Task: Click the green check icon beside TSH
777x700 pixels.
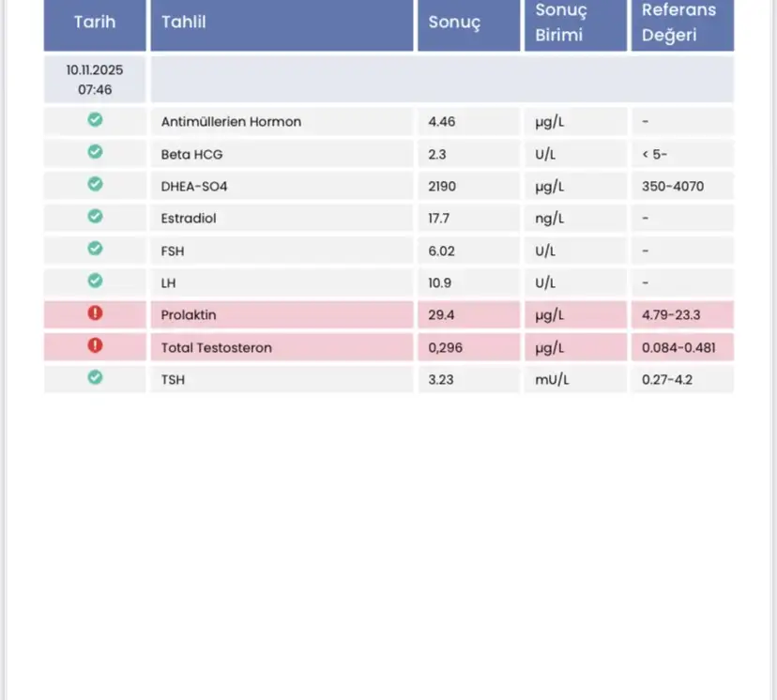Action: pyautogui.click(x=95, y=377)
